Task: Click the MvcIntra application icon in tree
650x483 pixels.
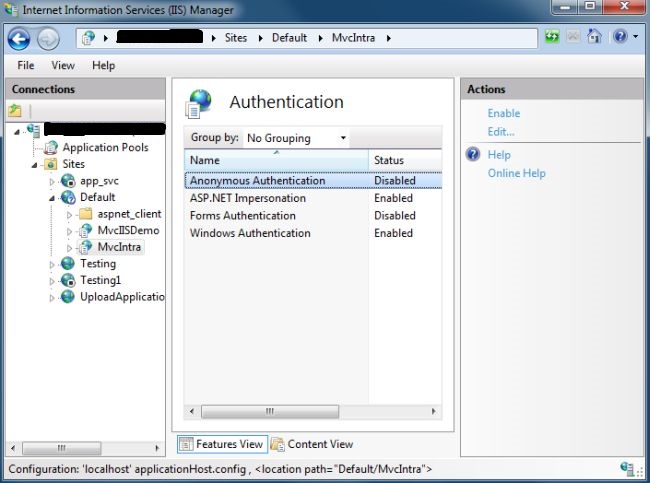Action: coord(85,247)
